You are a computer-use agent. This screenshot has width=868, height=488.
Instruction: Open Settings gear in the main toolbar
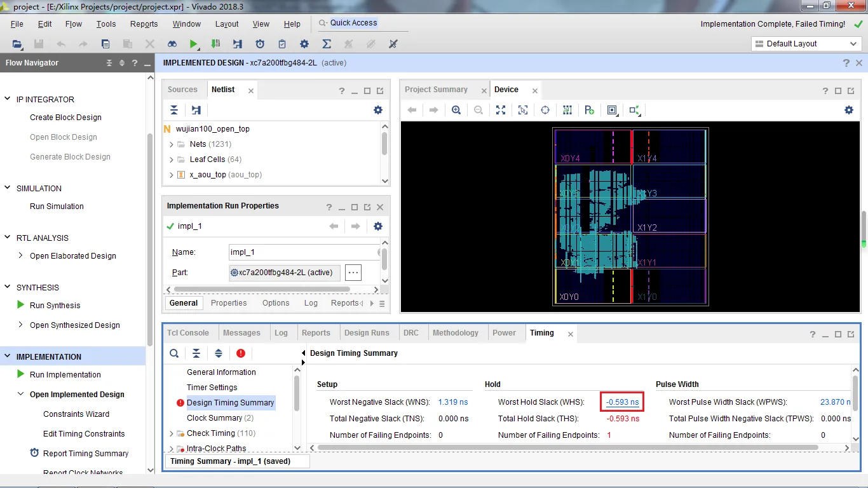(x=304, y=44)
